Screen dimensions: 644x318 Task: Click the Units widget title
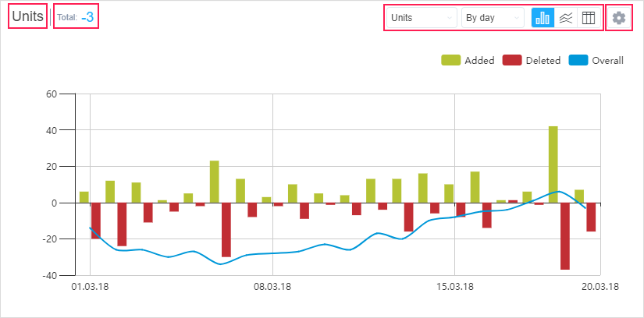pyautogui.click(x=27, y=16)
